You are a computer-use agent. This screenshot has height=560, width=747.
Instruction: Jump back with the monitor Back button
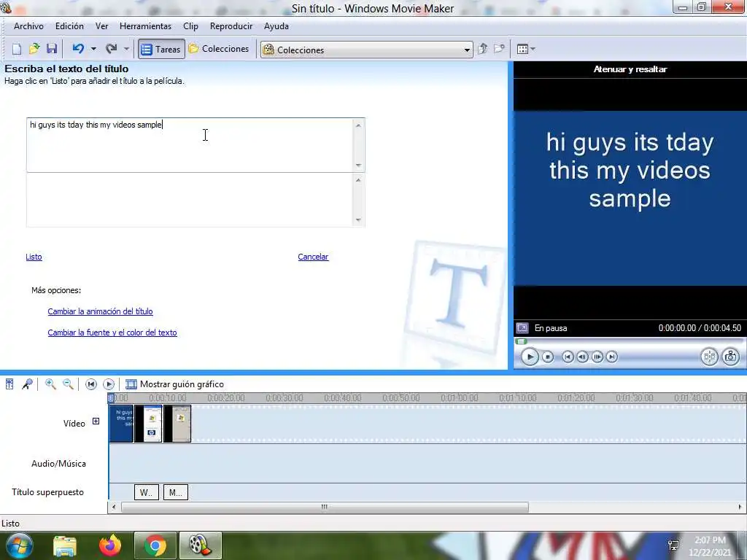coord(568,357)
